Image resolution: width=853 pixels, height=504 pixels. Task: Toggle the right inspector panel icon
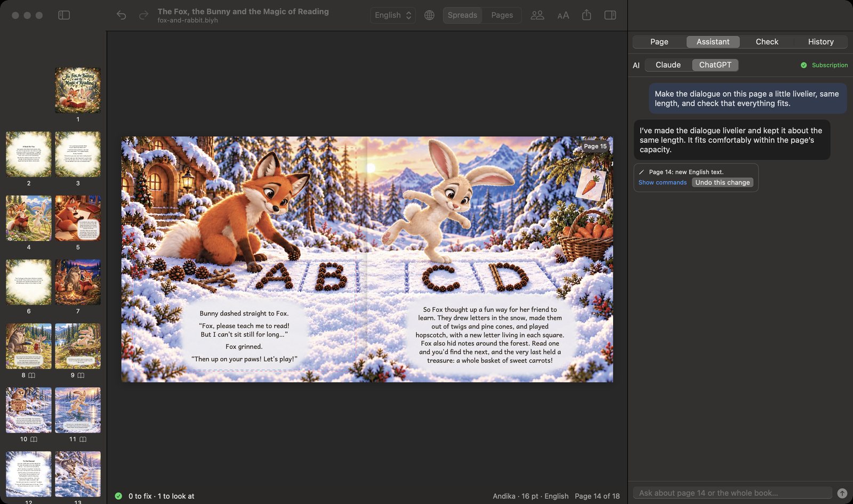click(x=610, y=15)
